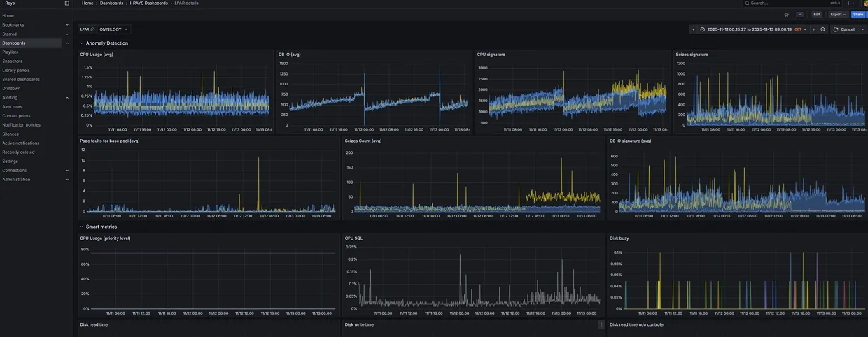Select Snapshots in the sidebar
Screen dimensions: 868x337
pos(12,62)
